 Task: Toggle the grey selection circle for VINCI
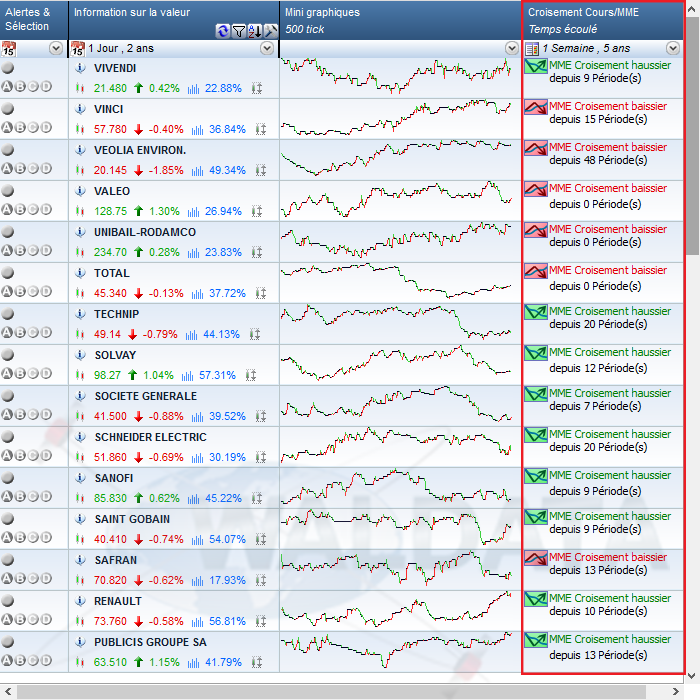coord(8,109)
